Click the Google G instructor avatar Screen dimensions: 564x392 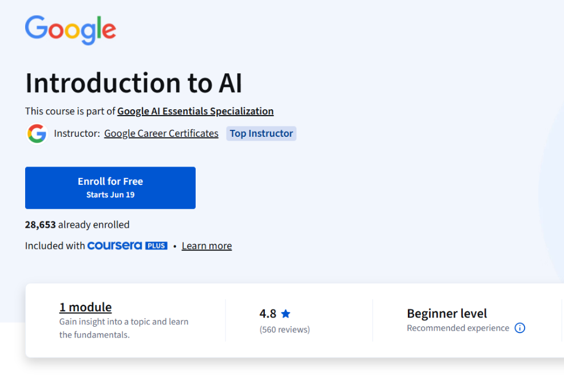point(37,133)
